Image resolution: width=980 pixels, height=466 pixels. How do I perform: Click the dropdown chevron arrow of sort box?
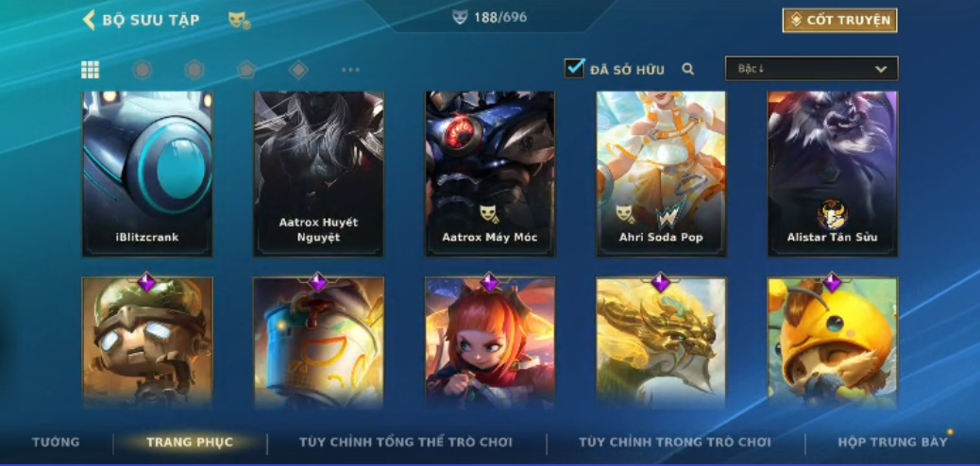pyautogui.click(x=881, y=70)
